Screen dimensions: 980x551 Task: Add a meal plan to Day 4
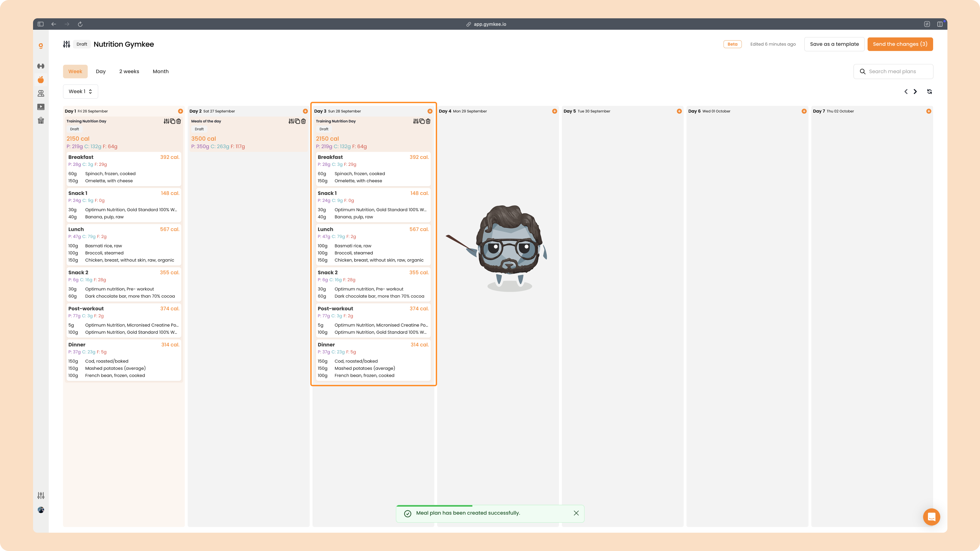pyautogui.click(x=555, y=111)
